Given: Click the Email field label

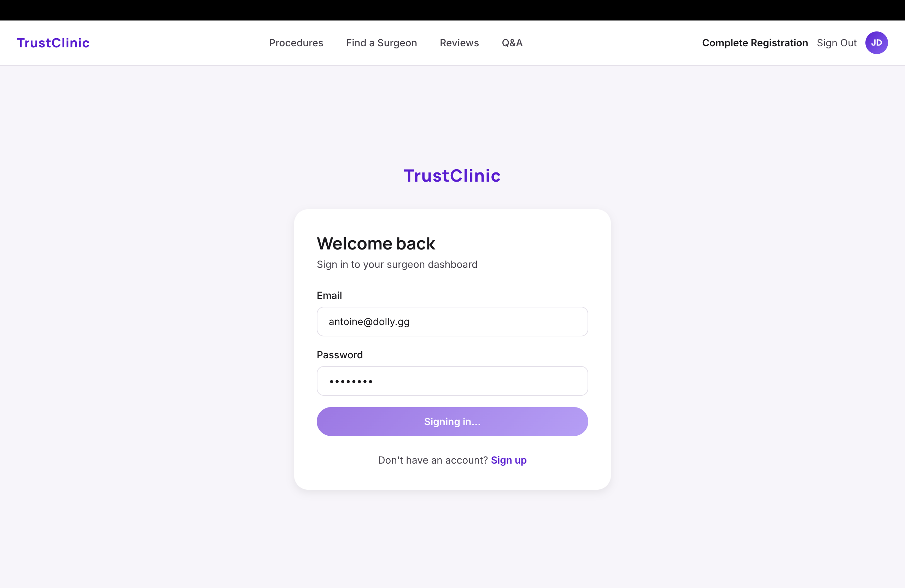Looking at the screenshot, I should click(x=329, y=295).
